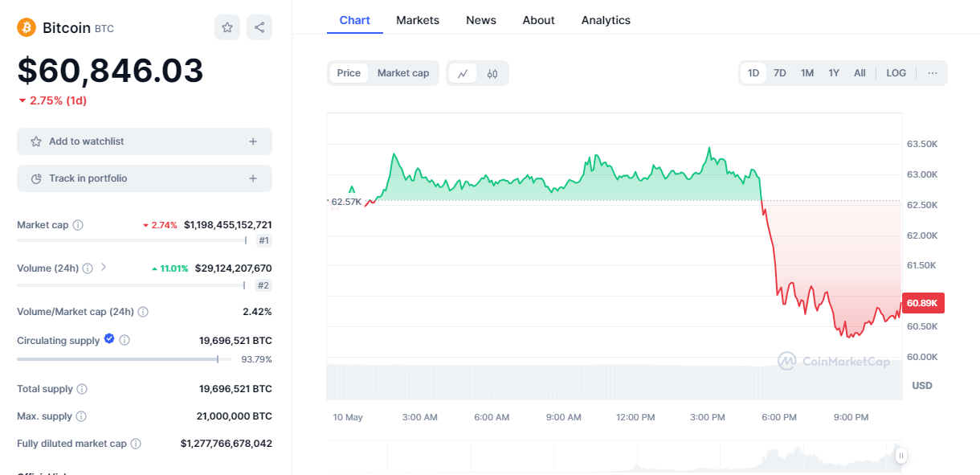The image size is (980, 475).
Task: Select 1M time range
Action: [807, 73]
